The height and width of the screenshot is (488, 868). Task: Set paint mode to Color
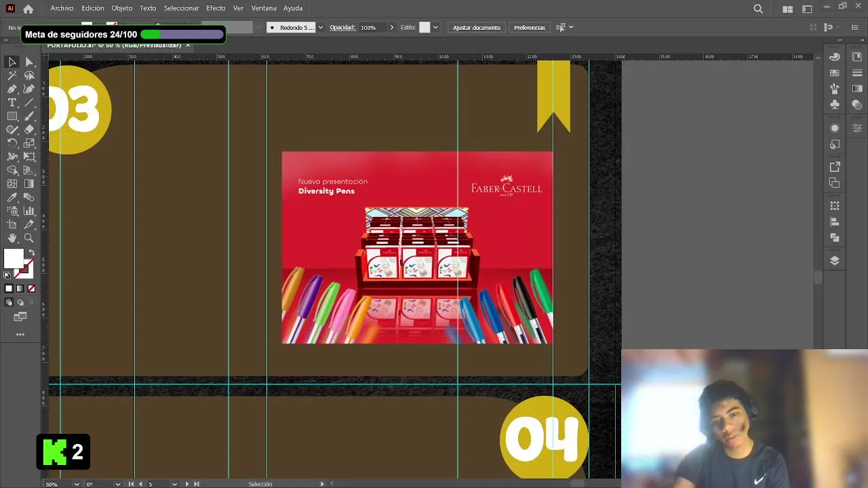coord(9,289)
